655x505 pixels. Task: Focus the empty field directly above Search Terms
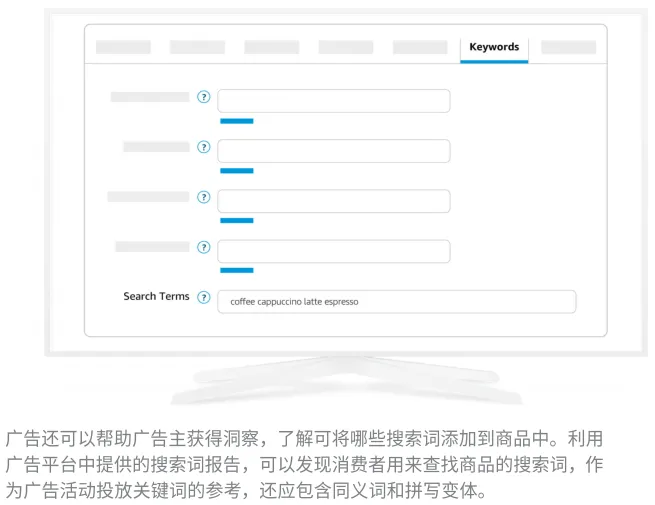[334, 251]
